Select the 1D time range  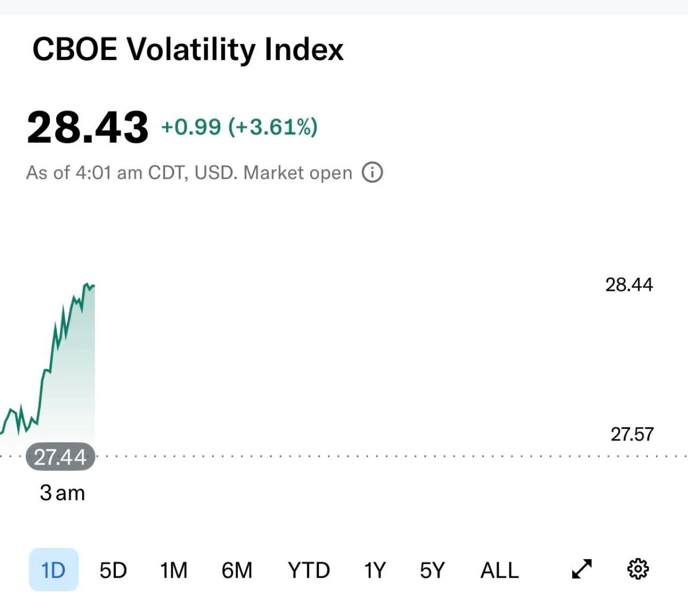point(54,570)
